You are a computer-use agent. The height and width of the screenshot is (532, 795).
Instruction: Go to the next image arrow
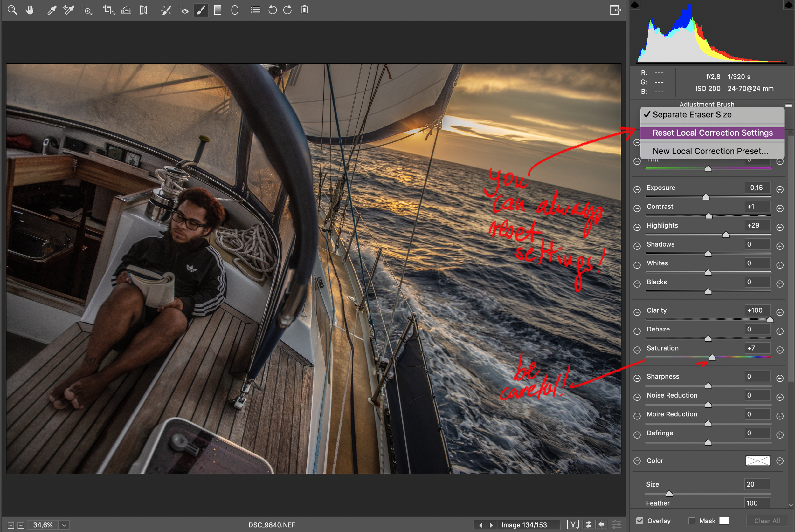491,525
